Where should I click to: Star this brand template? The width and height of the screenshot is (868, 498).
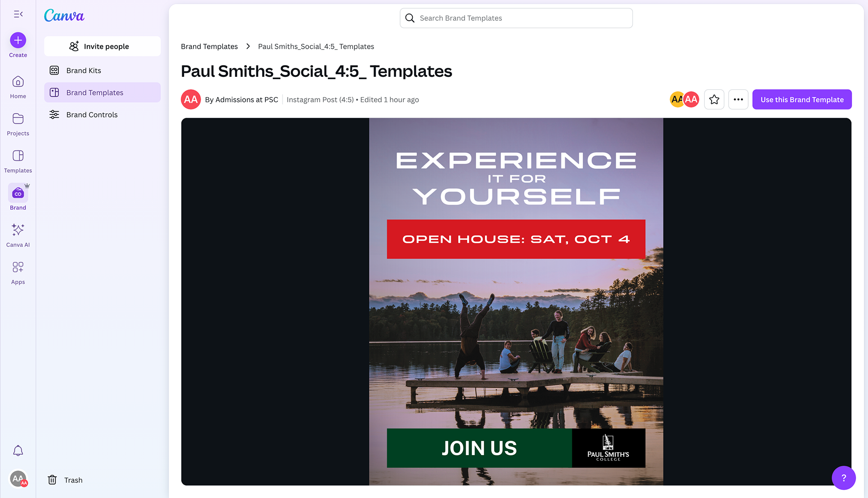tap(714, 99)
